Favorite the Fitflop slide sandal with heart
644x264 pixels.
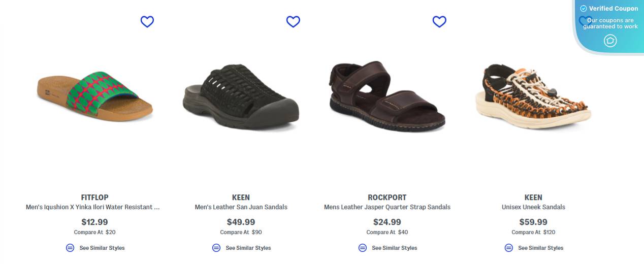click(147, 22)
